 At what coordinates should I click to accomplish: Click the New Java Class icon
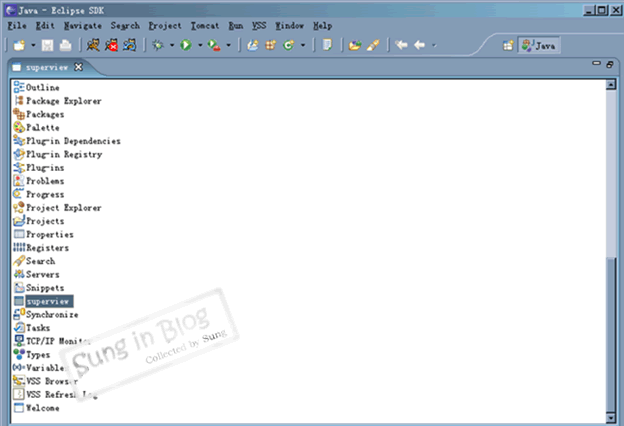289,45
